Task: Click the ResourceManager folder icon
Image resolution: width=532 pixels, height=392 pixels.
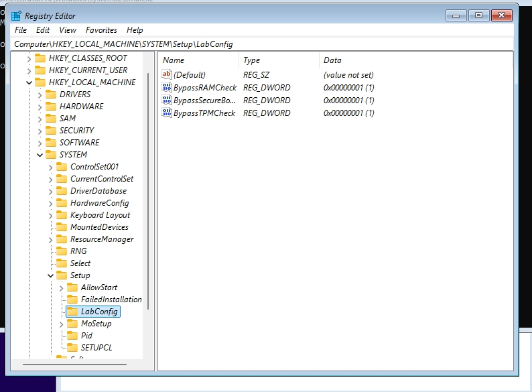Action: click(62, 239)
